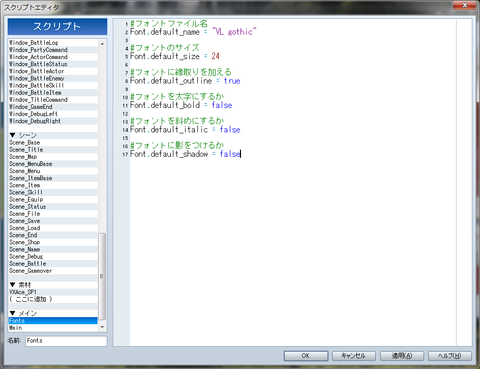Select Window_PartyCommand script
Screen dimensions: 480x369
pos(53,50)
